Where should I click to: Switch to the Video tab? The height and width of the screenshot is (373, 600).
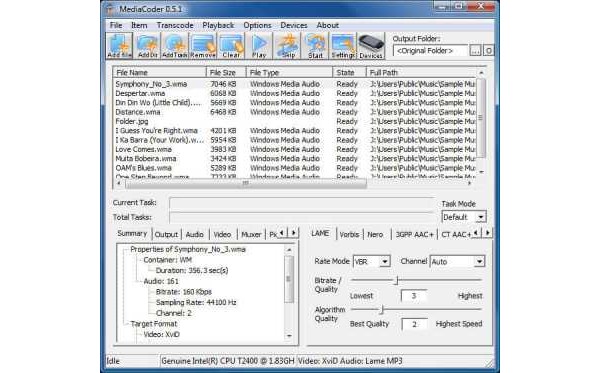tap(222, 234)
